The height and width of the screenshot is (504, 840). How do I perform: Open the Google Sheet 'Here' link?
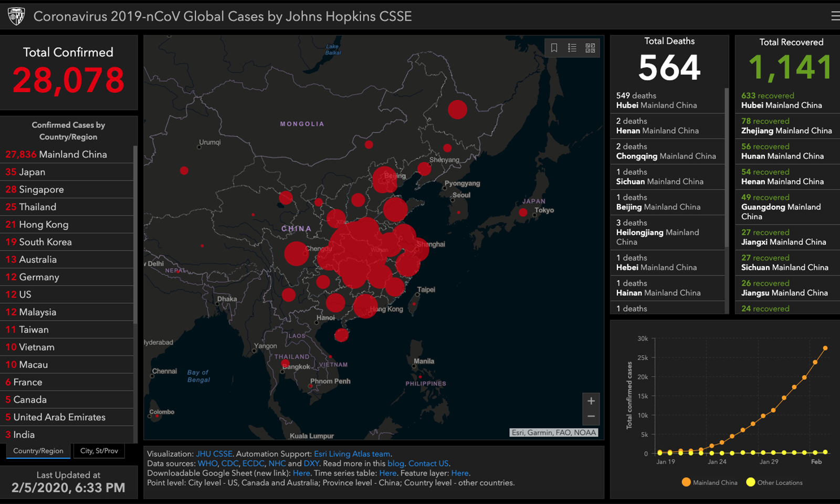pyautogui.click(x=301, y=473)
